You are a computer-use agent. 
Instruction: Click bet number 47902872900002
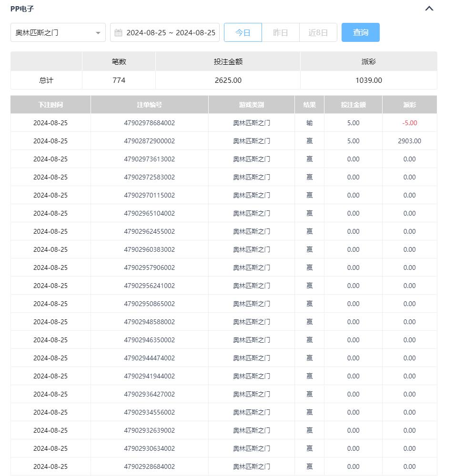pyautogui.click(x=149, y=141)
